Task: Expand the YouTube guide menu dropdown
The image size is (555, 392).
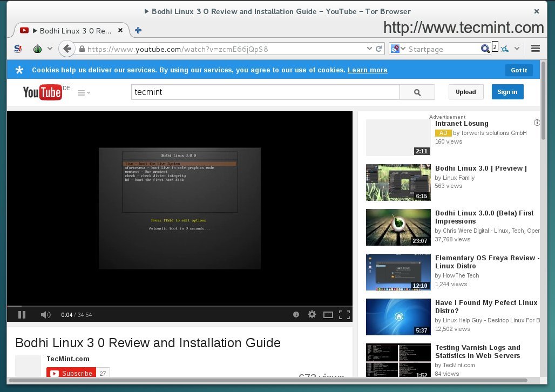Action: pos(84,93)
